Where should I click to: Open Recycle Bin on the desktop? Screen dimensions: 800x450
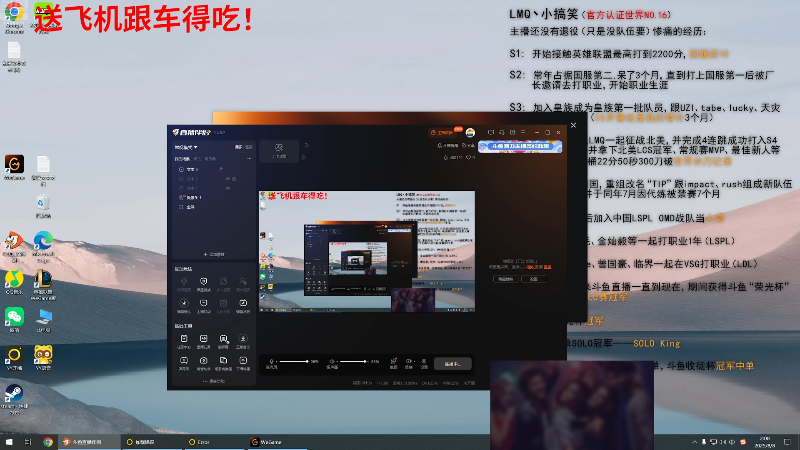43,206
